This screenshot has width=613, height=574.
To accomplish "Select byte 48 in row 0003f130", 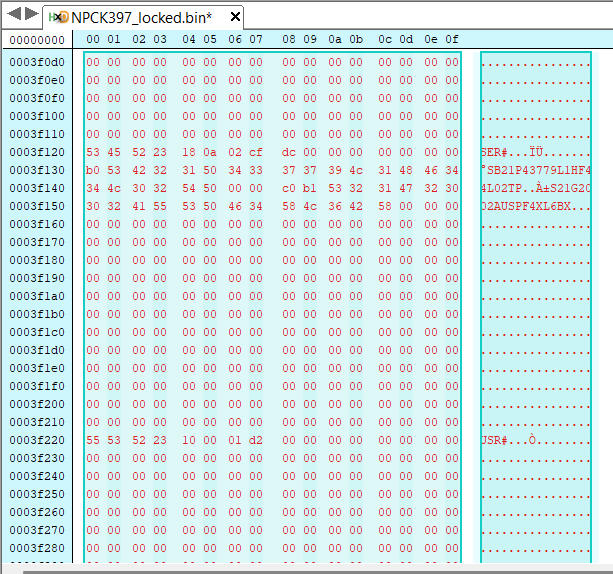I will click(x=406, y=170).
